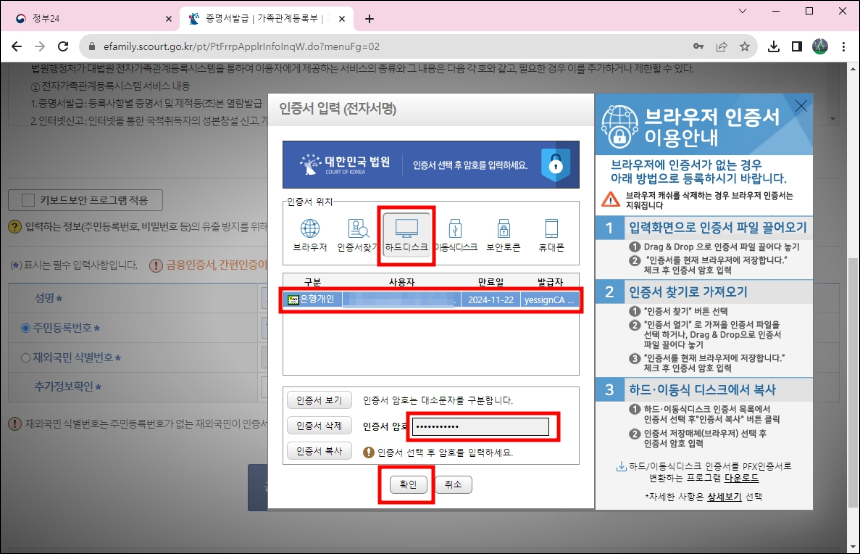
Task: Click the browser back arrow
Action: click(x=17, y=47)
